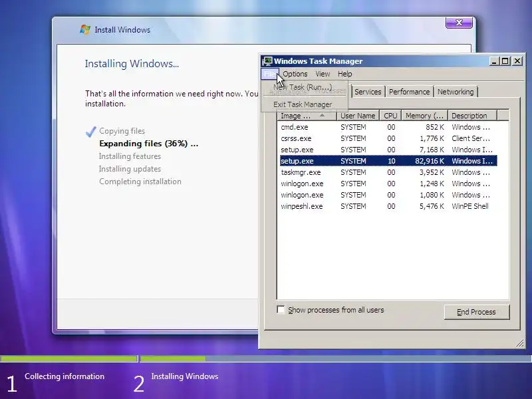Image resolution: width=532 pixels, height=399 pixels.
Task: Click the Installing Windows progress bar
Action: point(336,358)
